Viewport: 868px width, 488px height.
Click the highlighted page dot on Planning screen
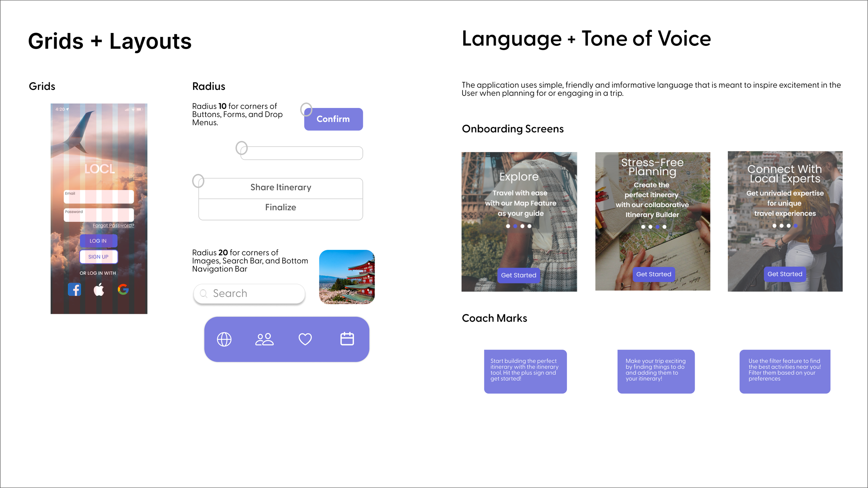pyautogui.click(x=657, y=227)
